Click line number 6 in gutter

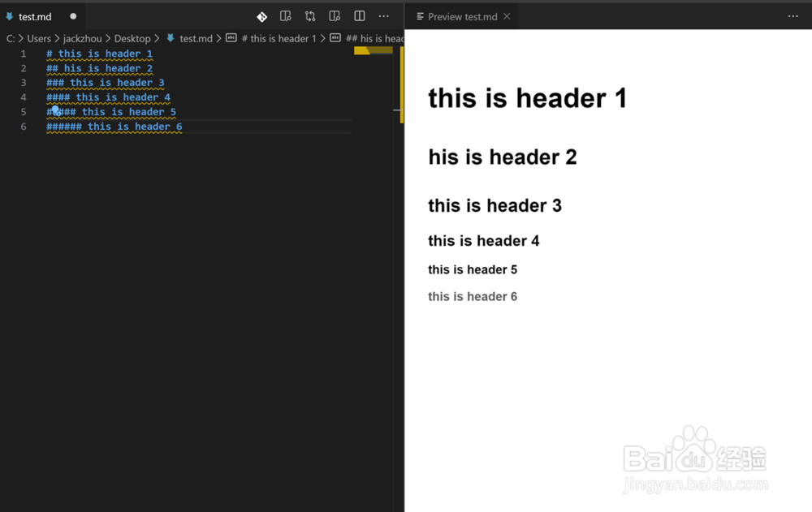click(24, 127)
